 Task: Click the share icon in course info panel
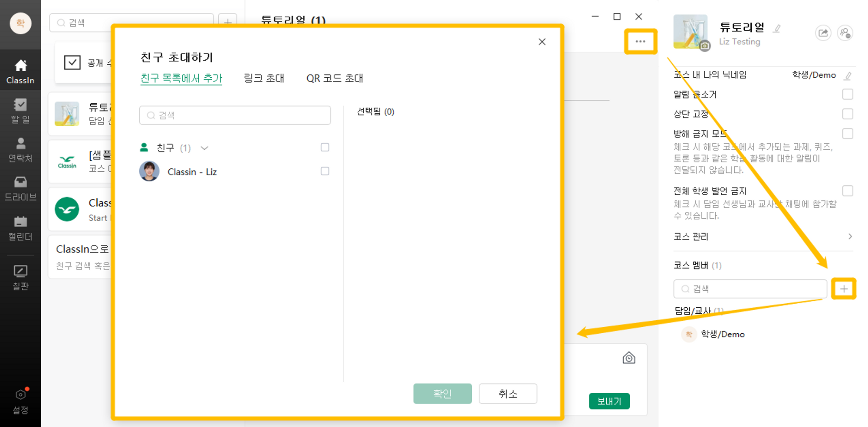pyautogui.click(x=823, y=33)
